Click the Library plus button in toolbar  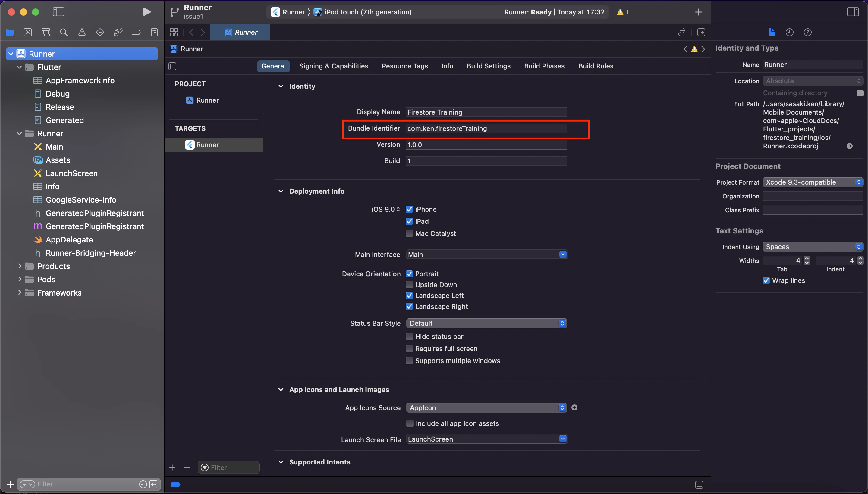[698, 12]
